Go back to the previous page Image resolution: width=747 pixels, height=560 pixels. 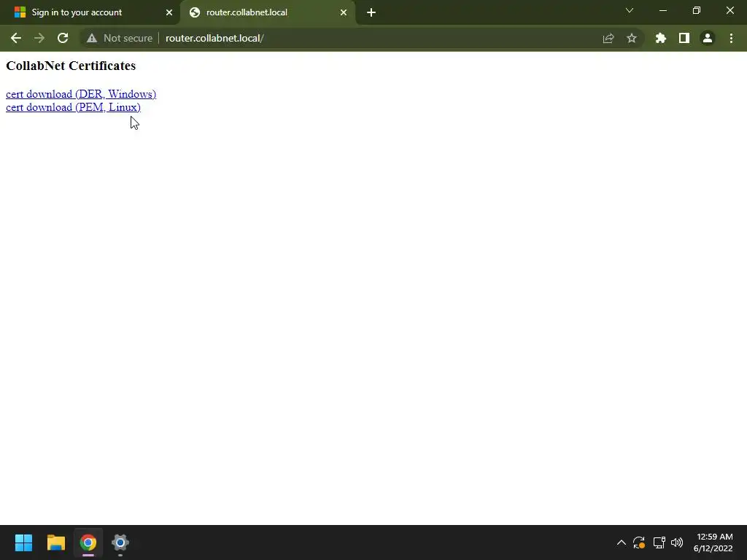pyautogui.click(x=16, y=38)
